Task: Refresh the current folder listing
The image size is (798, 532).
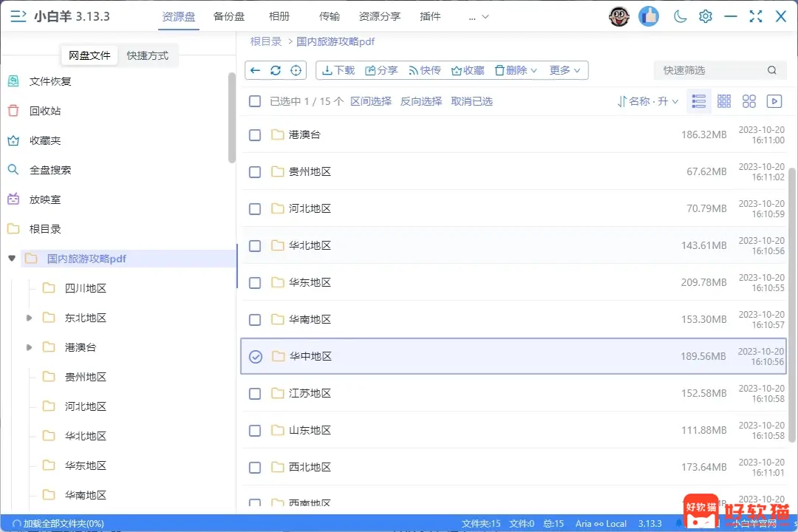Action: click(x=276, y=70)
